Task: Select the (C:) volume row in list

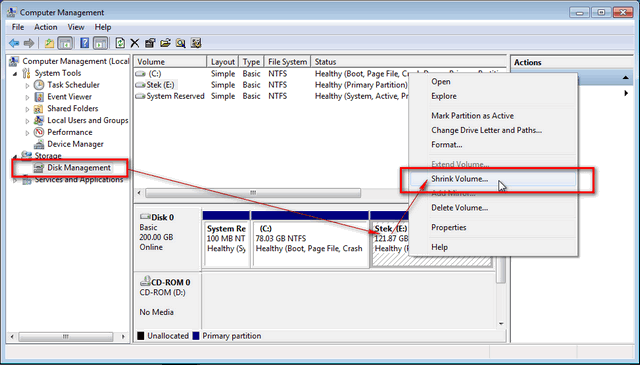Action: click(271, 74)
